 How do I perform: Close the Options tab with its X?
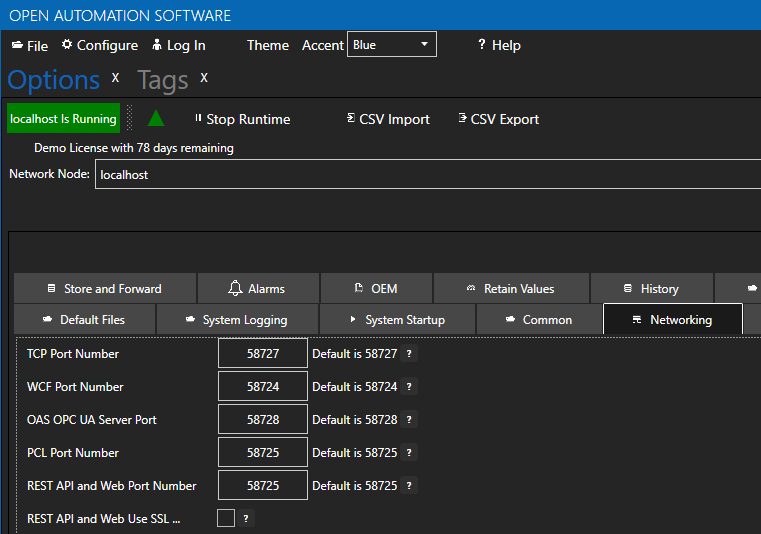coord(115,78)
